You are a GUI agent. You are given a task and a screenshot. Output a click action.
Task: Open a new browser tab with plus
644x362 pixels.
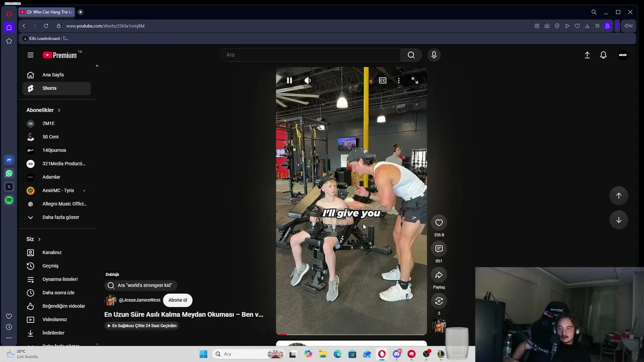pos(80,12)
